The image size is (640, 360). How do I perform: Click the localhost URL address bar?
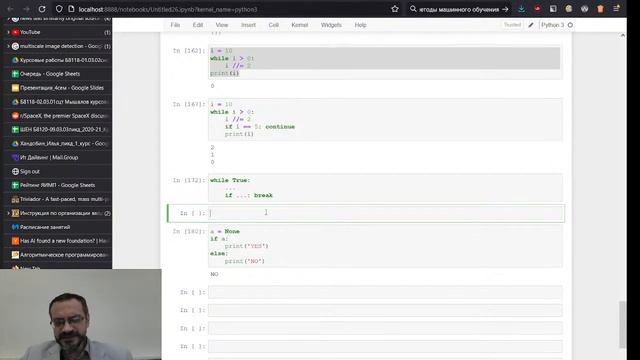[229, 9]
